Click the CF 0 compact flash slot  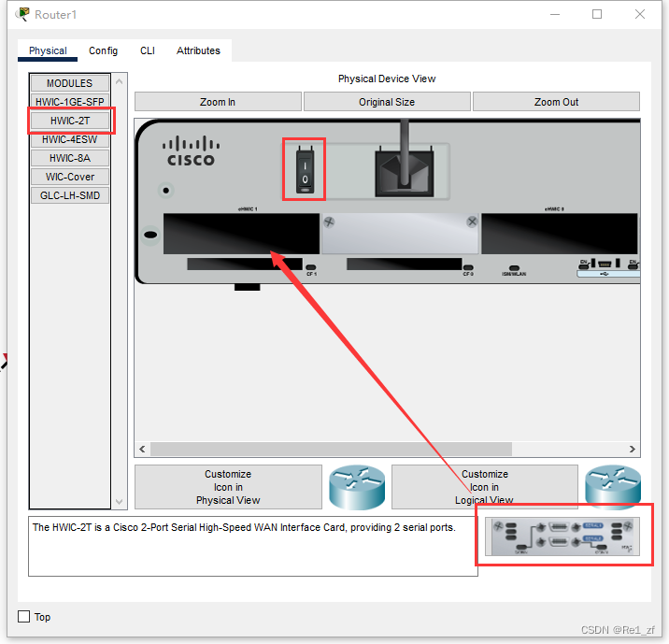(404, 264)
